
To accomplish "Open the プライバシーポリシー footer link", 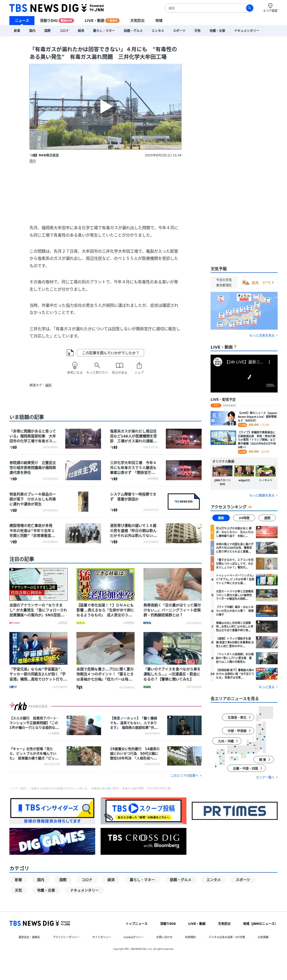I will click(x=66, y=937).
